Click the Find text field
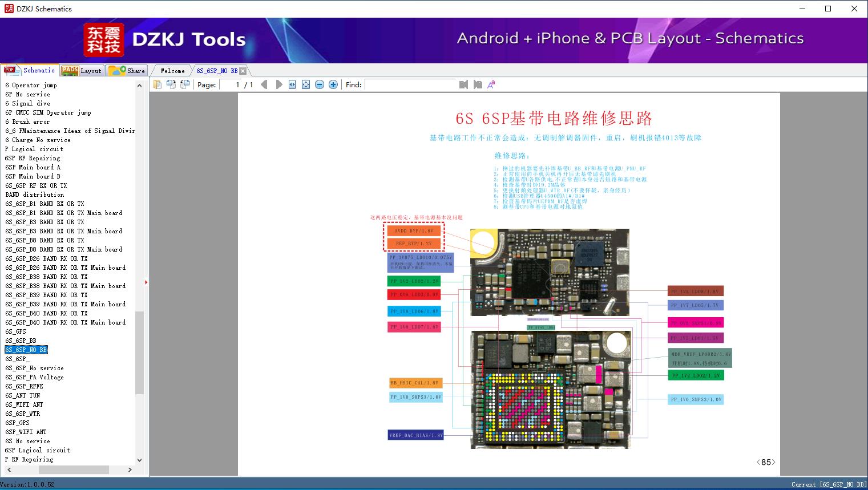868x490 pixels. coord(410,84)
